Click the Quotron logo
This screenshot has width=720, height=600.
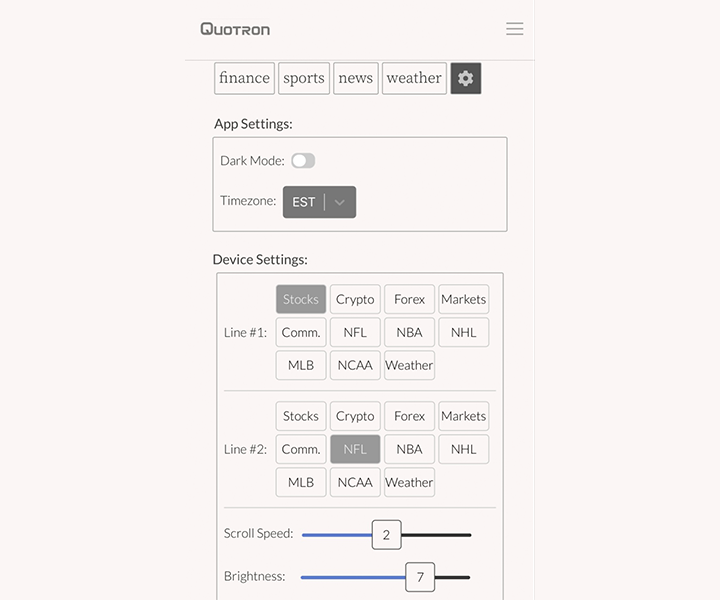(235, 29)
